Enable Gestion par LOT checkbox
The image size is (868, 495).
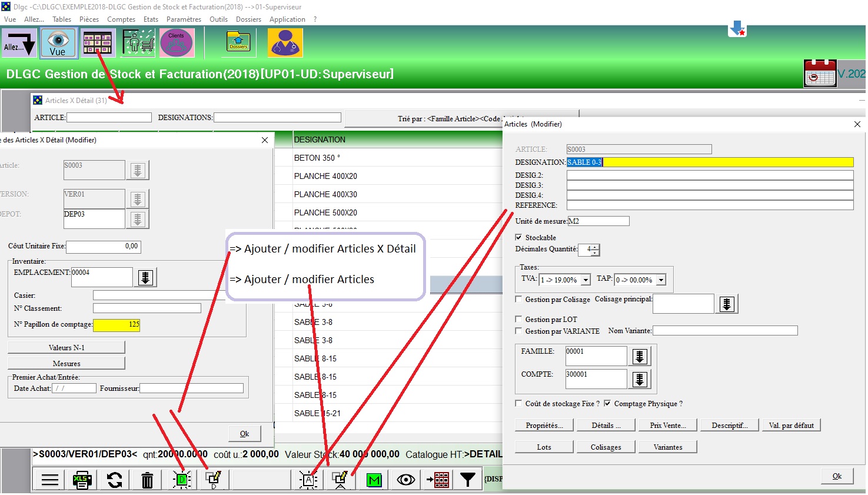click(x=518, y=319)
